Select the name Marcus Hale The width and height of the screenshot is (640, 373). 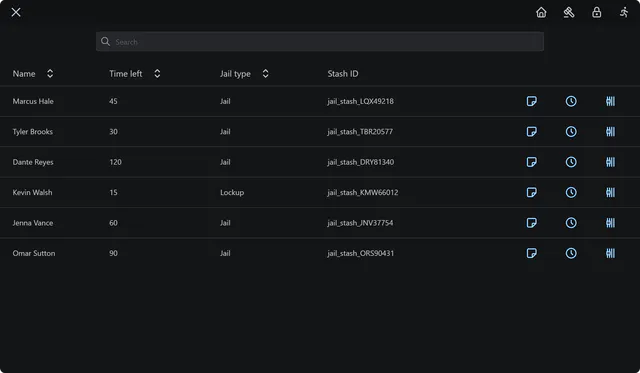click(33, 101)
